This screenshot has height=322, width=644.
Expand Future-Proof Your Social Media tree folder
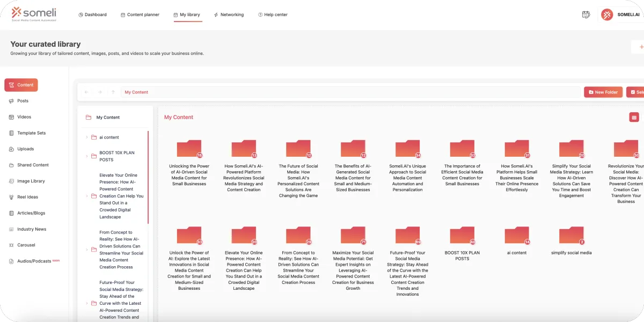point(87,303)
